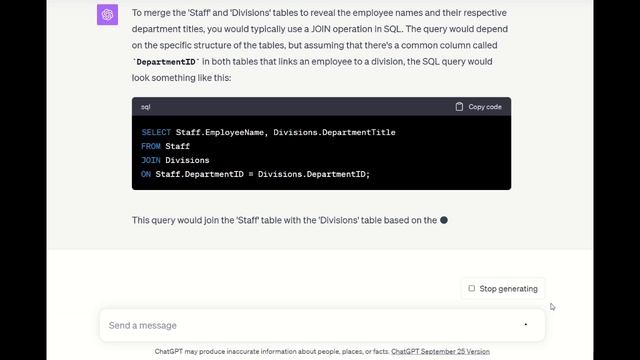Click Divisions.DepartmentTitle in the code
The width and height of the screenshot is (640, 360).
click(334, 132)
